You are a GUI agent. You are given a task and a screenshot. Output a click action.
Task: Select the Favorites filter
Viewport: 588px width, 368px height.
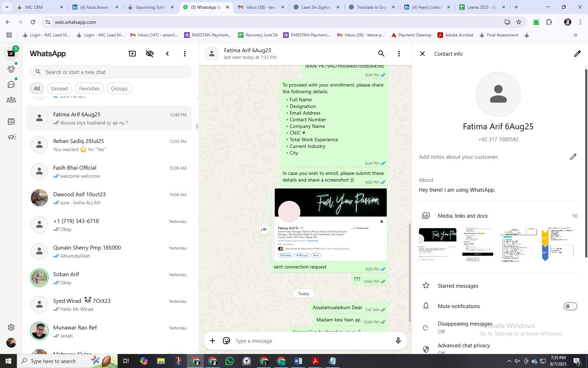[89, 89]
